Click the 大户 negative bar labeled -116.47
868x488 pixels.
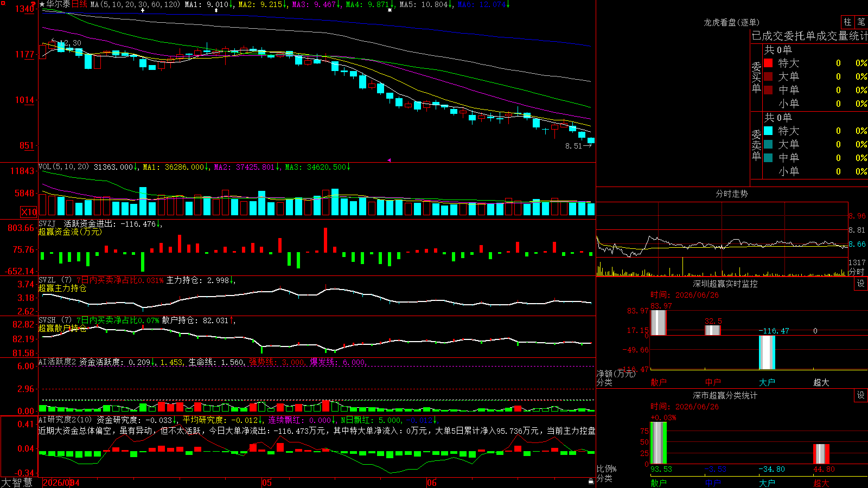767,352
